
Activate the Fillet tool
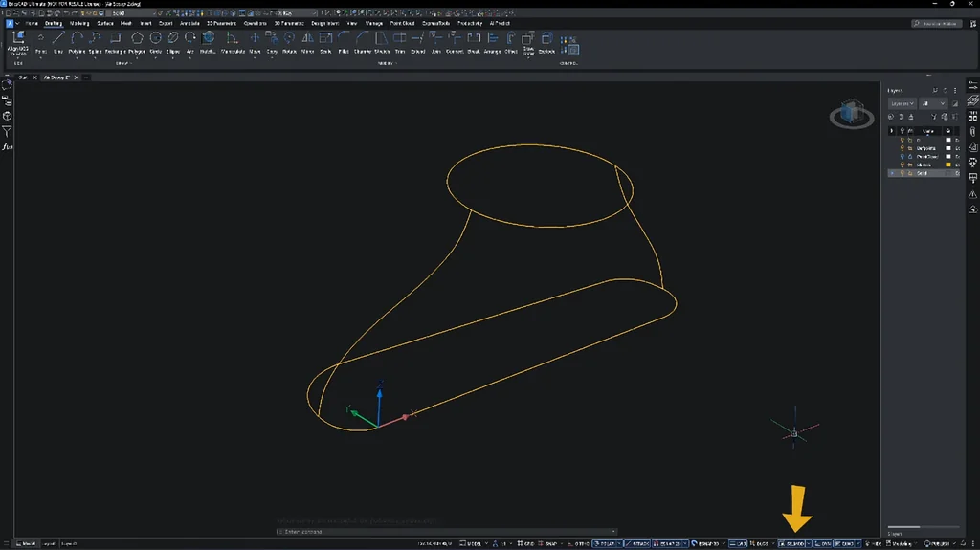(x=344, y=42)
